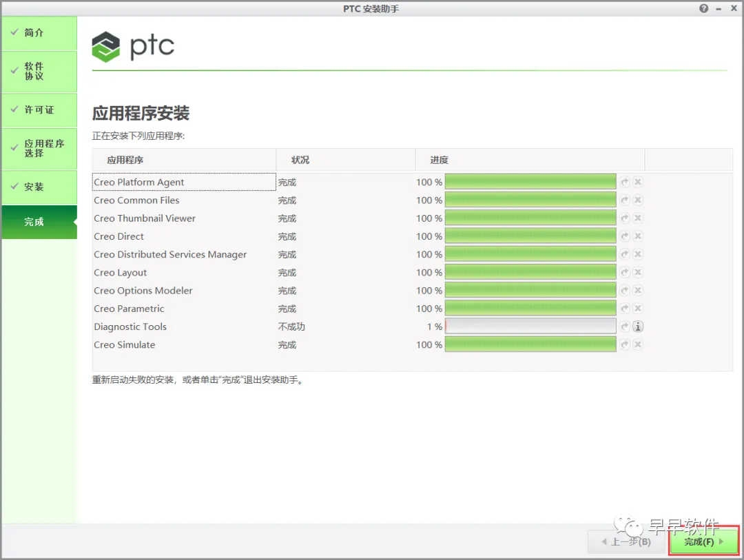Click cancel X icon for Creo Thumbnail Viewer
Screen dimensions: 744x560
click(x=638, y=218)
